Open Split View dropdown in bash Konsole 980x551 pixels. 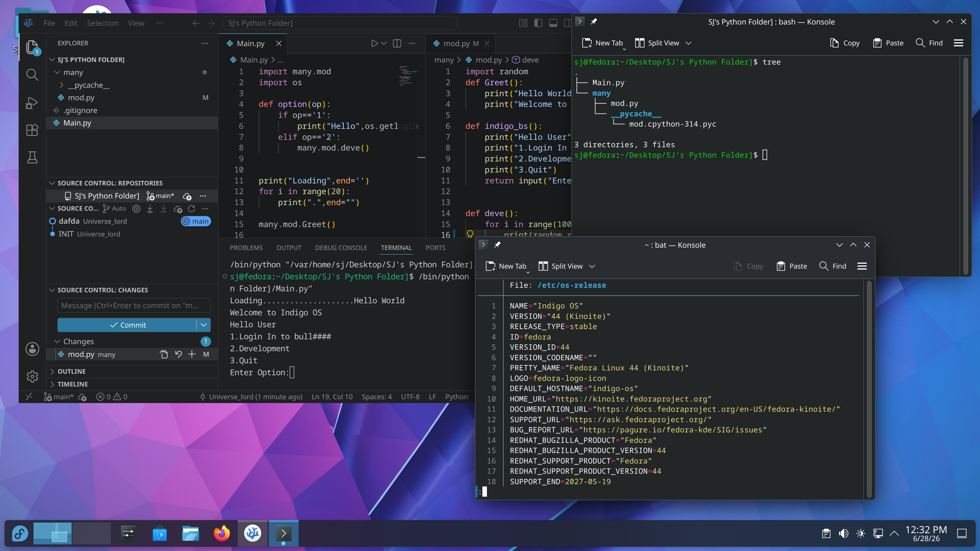688,43
